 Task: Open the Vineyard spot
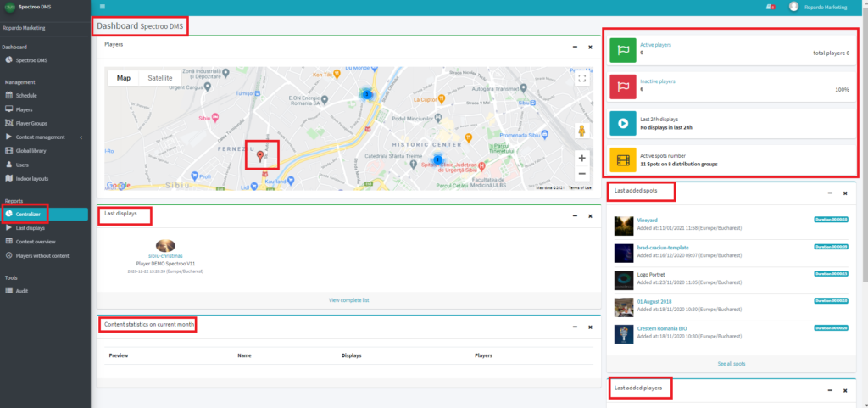coord(647,221)
